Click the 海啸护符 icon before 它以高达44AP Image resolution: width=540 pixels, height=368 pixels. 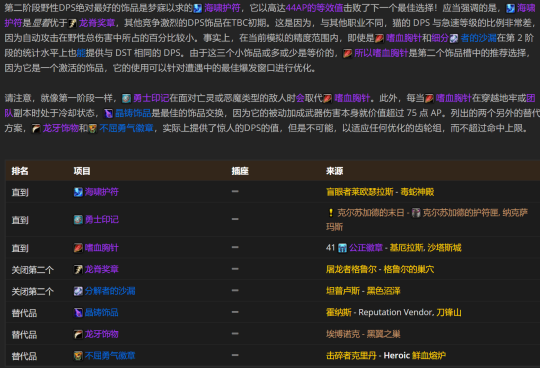click(x=198, y=8)
